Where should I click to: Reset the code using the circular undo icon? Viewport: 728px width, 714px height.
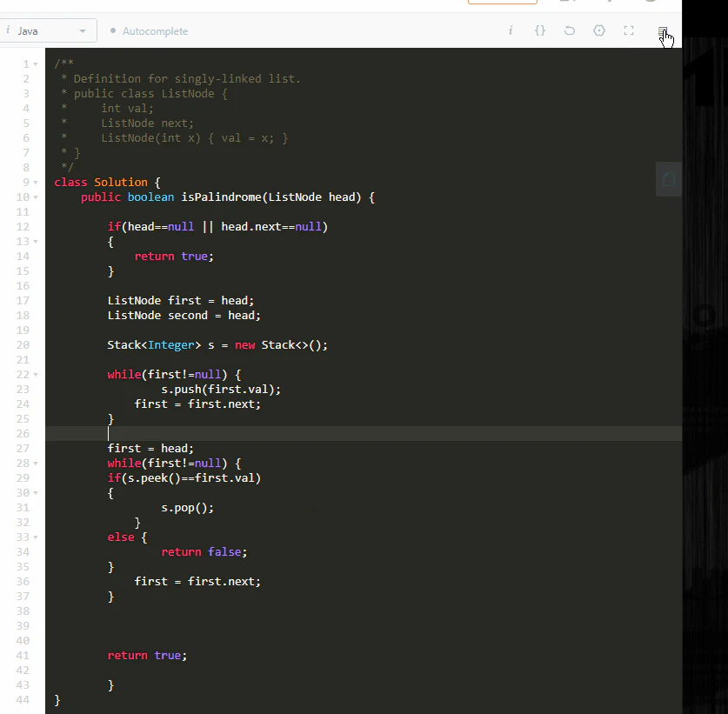(x=570, y=30)
